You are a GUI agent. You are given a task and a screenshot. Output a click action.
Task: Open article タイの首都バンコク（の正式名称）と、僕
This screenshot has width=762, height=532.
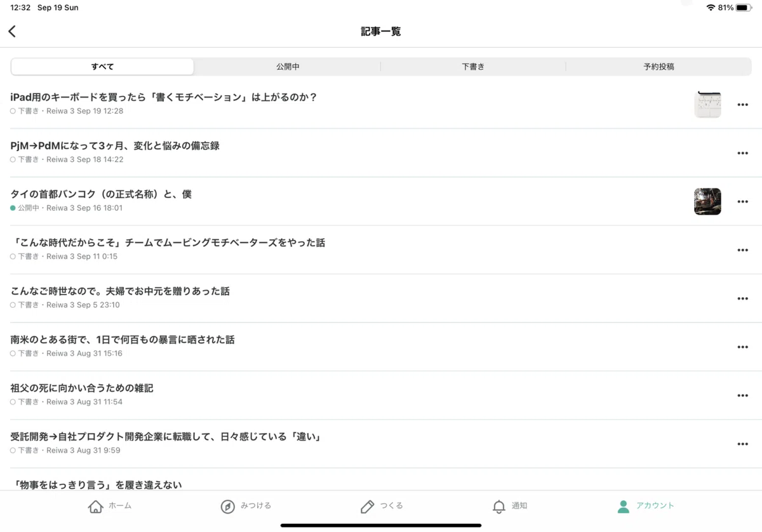[101, 194]
